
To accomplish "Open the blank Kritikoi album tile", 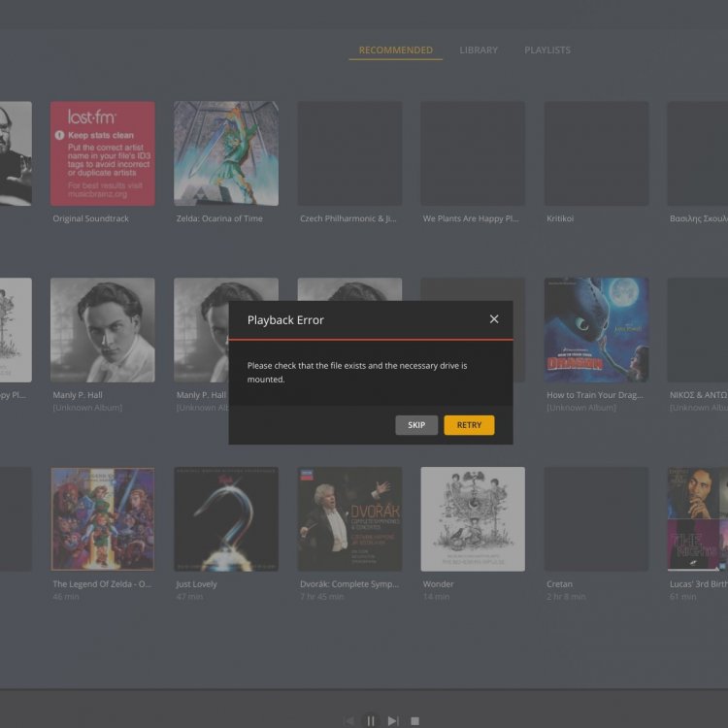I will click(597, 153).
